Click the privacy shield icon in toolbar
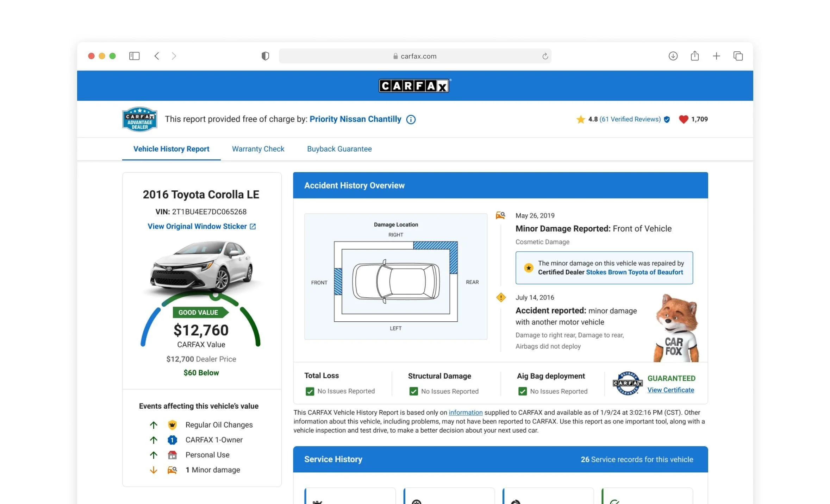The width and height of the screenshot is (830, 504). click(265, 56)
